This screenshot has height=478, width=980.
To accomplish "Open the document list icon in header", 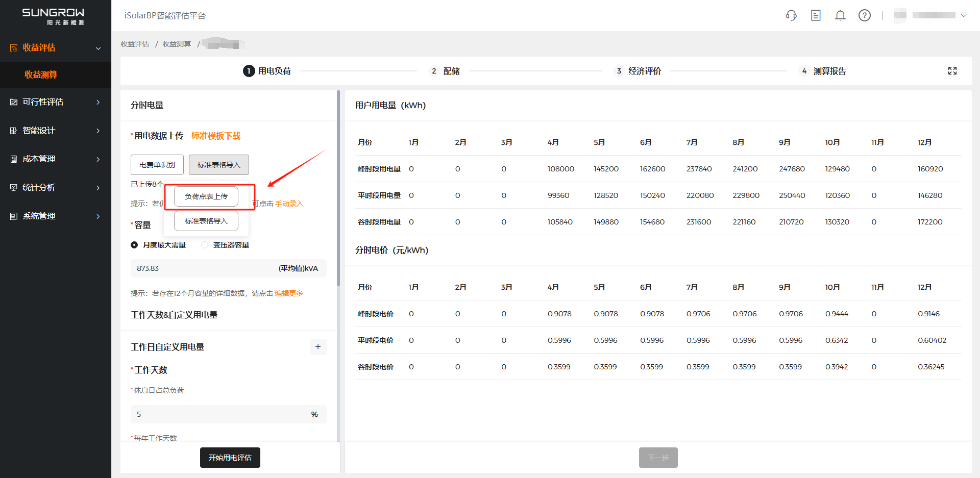I will tap(816, 15).
